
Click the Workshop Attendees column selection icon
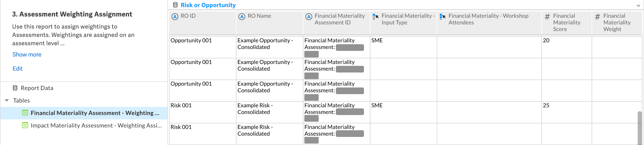click(442, 17)
